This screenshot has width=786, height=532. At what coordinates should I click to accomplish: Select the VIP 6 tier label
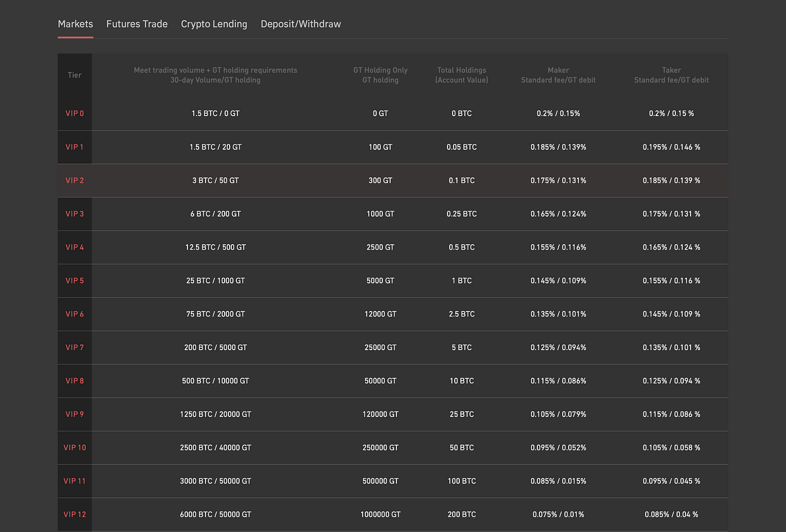click(75, 314)
